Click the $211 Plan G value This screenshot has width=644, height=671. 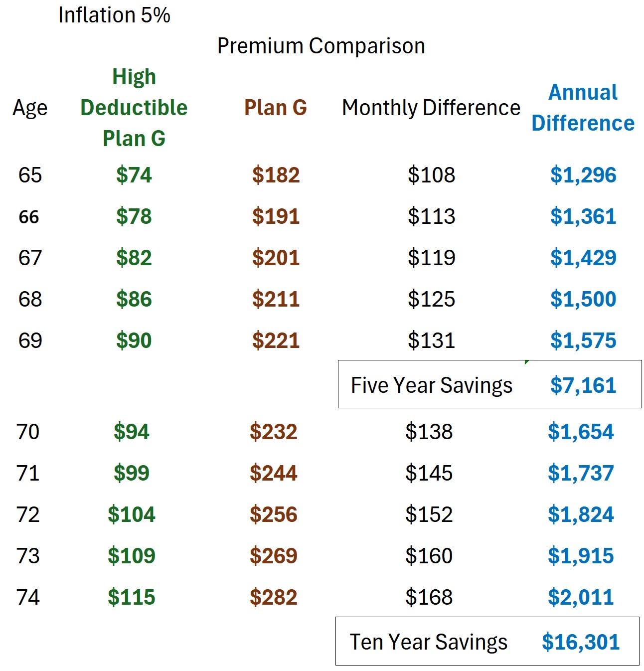click(276, 299)
